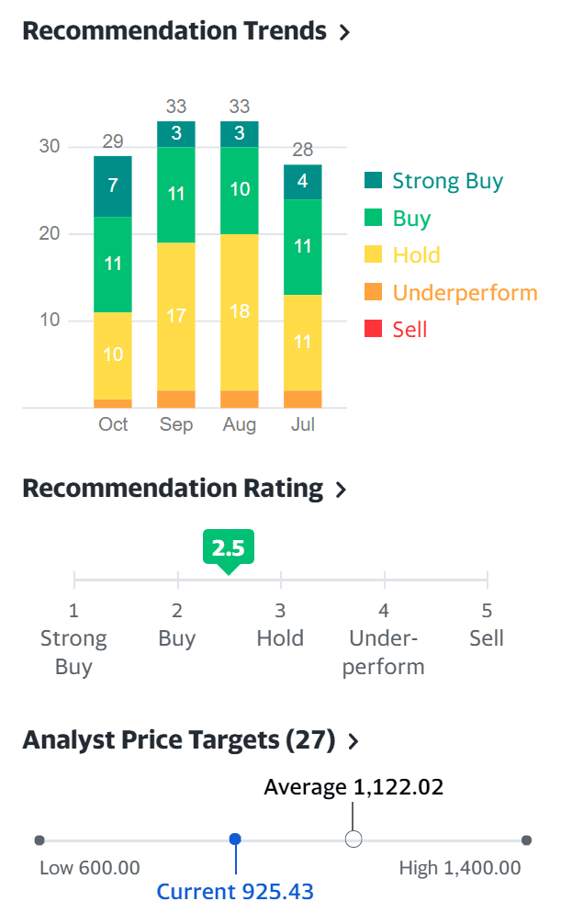Click the green Buy legend swatch

373,219
